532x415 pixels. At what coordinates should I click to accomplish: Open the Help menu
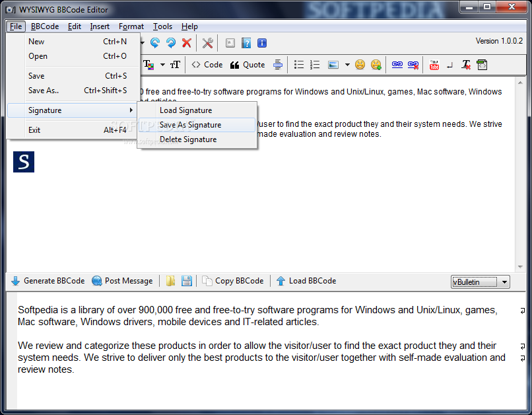click(x=189, y=26)
